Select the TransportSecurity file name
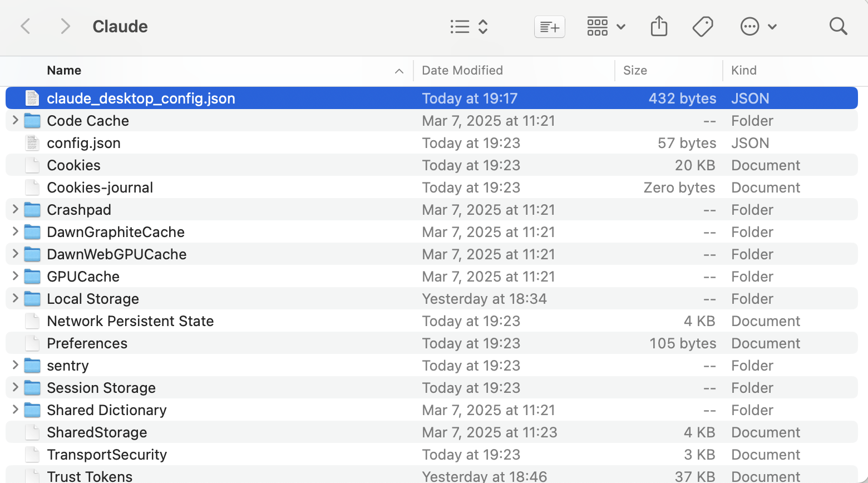Viewport: 868px width, 483px height. tap(107, 455)
